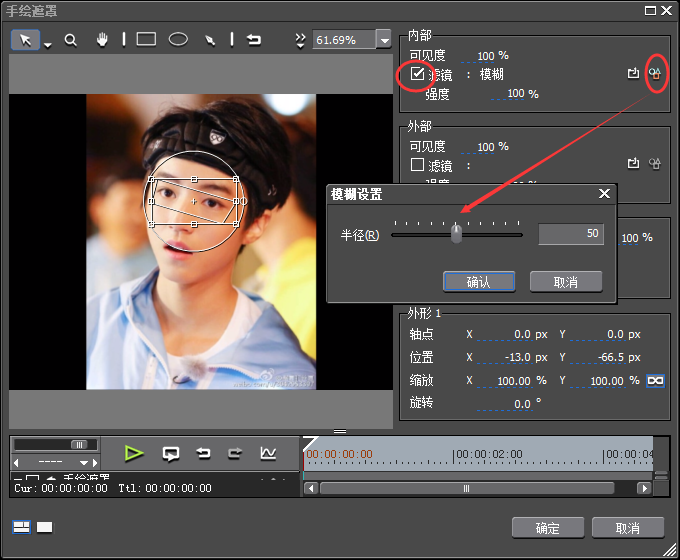Click the undo arrow in top toolbar
This screenshot has height=560, width=680.
[254, 40]
